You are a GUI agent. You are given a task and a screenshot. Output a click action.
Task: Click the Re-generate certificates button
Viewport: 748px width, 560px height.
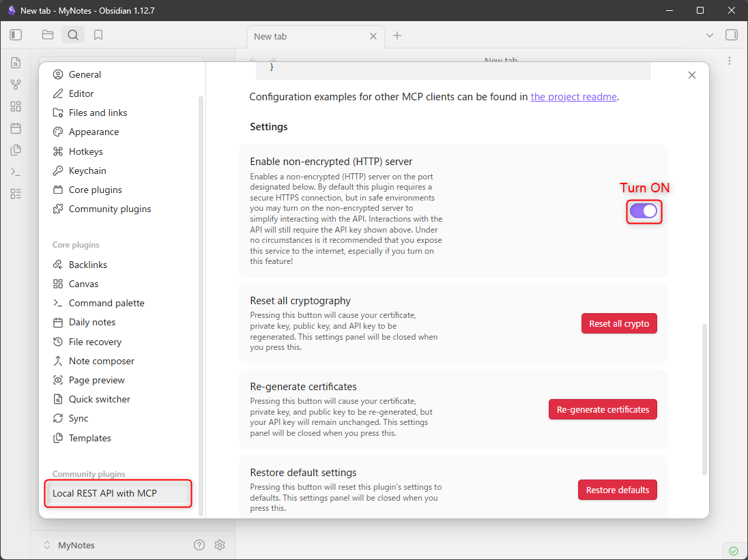603,409
